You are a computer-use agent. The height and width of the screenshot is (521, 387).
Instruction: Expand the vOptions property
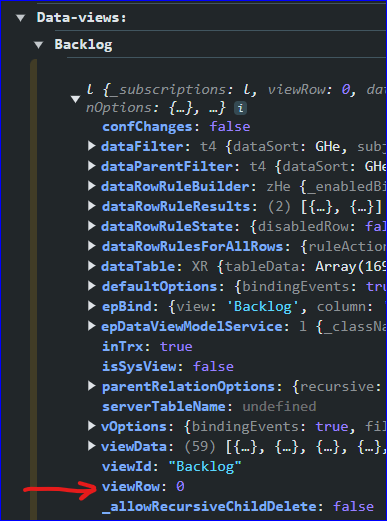click(92, 426)
